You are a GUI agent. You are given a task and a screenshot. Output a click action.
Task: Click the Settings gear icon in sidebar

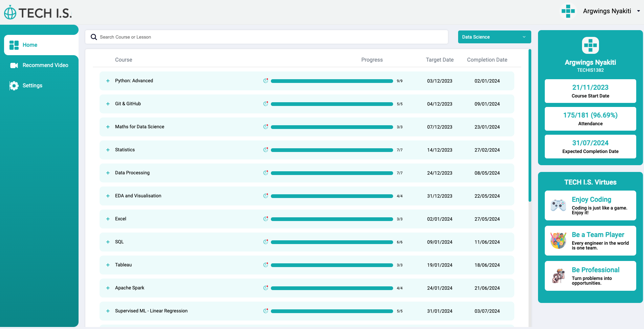(x=14, y=86)
